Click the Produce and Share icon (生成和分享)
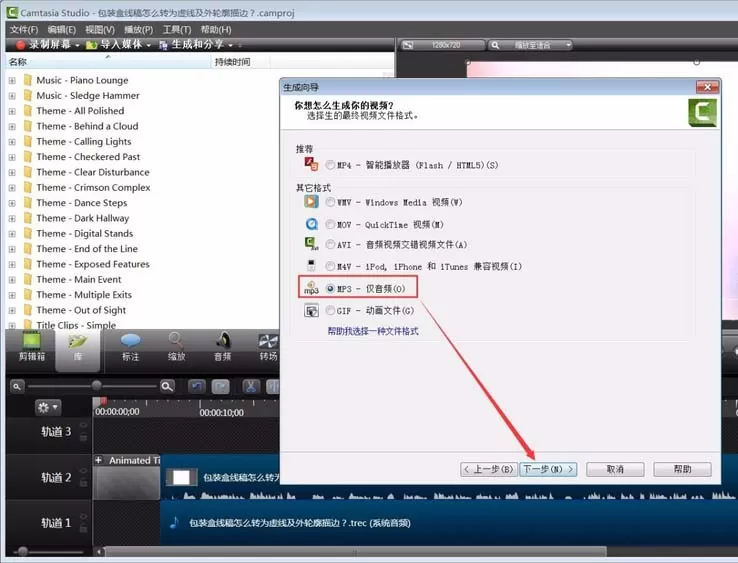738x563 pixels. (x=163, y=45)
